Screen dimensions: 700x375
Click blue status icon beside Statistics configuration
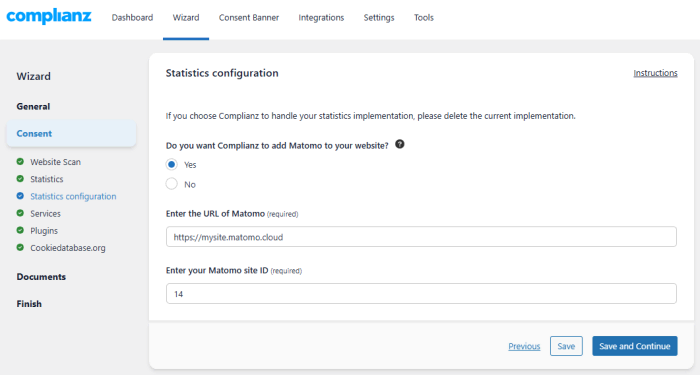pos(20,196)
